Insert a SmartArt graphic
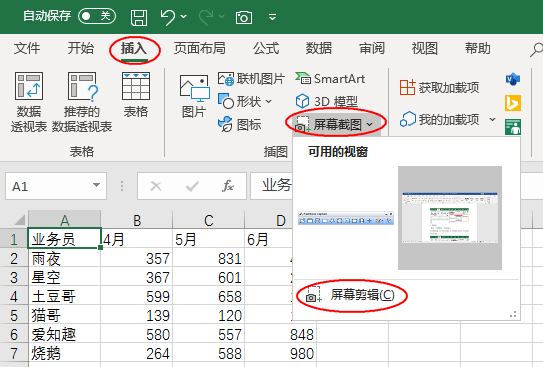Screen dimensions: 543x367 tap(330, 79)
